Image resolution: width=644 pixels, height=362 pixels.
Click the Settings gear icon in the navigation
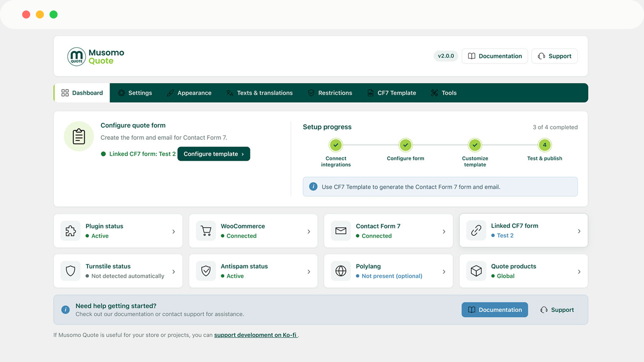(121, 93)
